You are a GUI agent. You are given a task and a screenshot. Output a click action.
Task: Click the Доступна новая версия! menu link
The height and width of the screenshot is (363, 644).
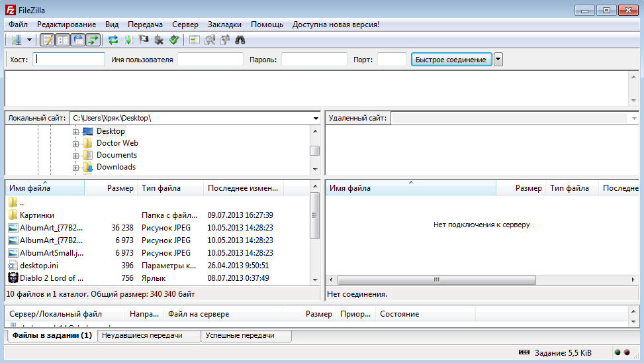pyautogui.click(x=336, y=25)
